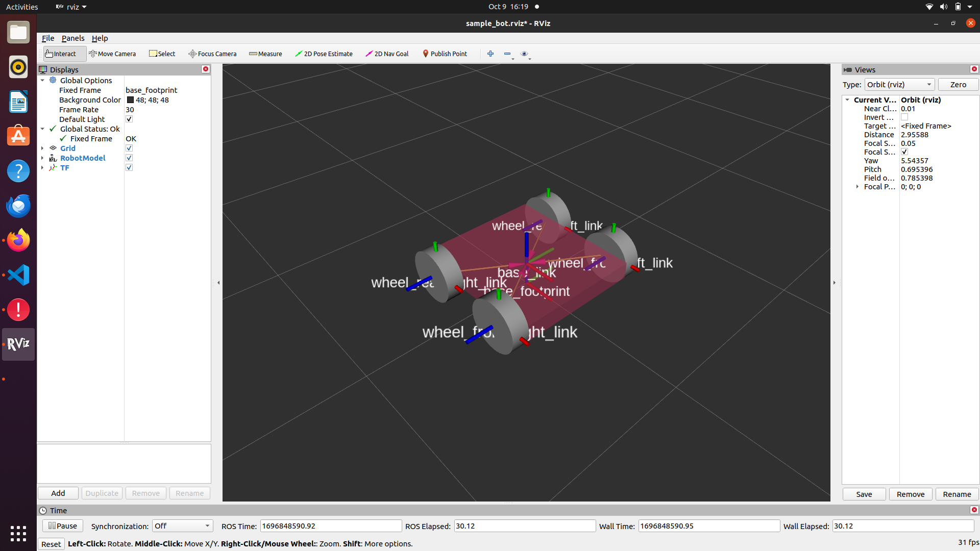This screenshot has width=980, height=551.
Task: Open the File menu
Action: coord(47,38)
